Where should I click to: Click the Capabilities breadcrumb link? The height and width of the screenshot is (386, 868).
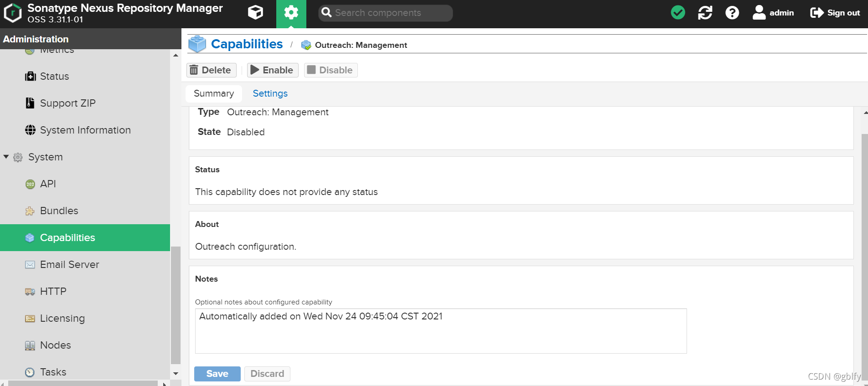pyautogui.click(x=247, y=44)
